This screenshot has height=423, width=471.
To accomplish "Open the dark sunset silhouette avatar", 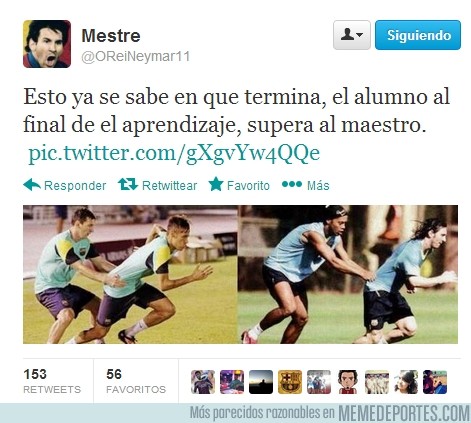I will [261, 382].
